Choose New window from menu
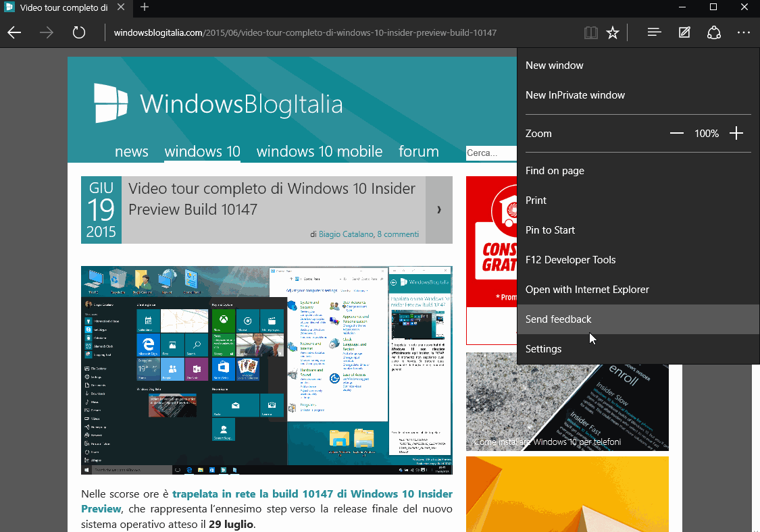760x532 pixels. pos(638,65)
